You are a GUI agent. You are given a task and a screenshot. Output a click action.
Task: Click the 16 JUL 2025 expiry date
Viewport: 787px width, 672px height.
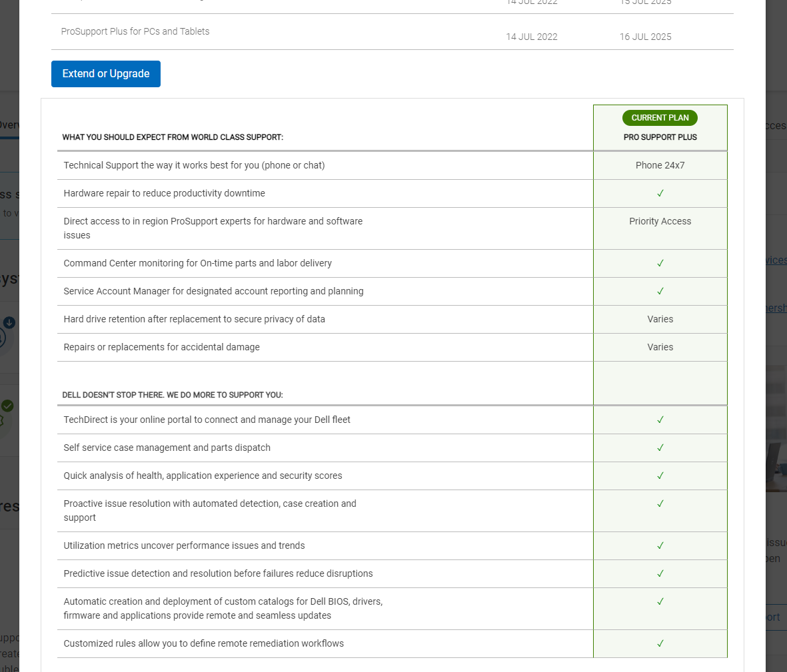[x=645, y=37]
